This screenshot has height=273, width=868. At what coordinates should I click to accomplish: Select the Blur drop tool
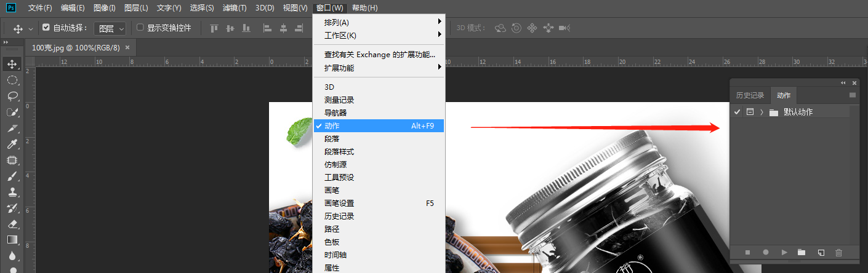tap(12, 256)
